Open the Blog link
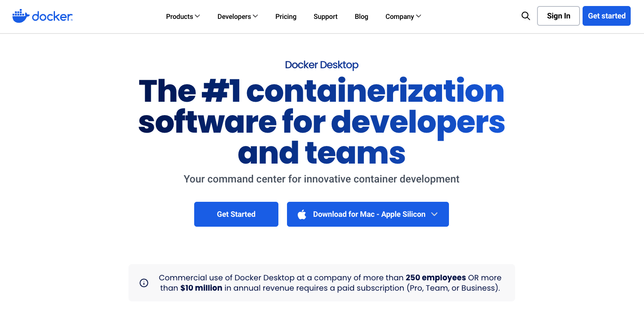Screen dimensions: 644x316 coord(361,16)
